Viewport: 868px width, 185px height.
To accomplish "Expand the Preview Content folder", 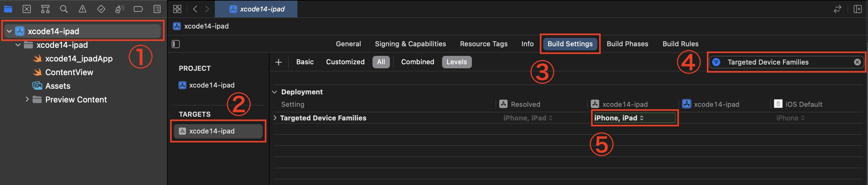I will (27, 99).
